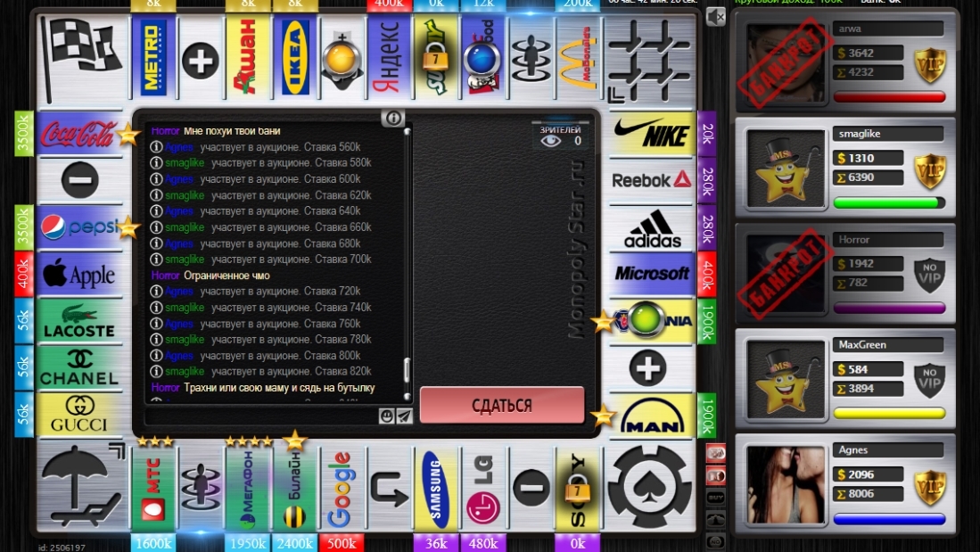Image resolution: width=980 pixels, height=552 pixels.
Task: Select the Reebok property cell
Action: point(652,180)
